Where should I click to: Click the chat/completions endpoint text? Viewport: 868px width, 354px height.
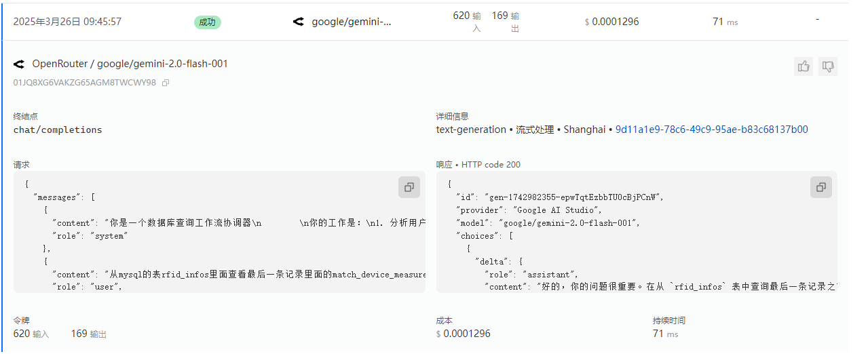click(x=58, y=130)
